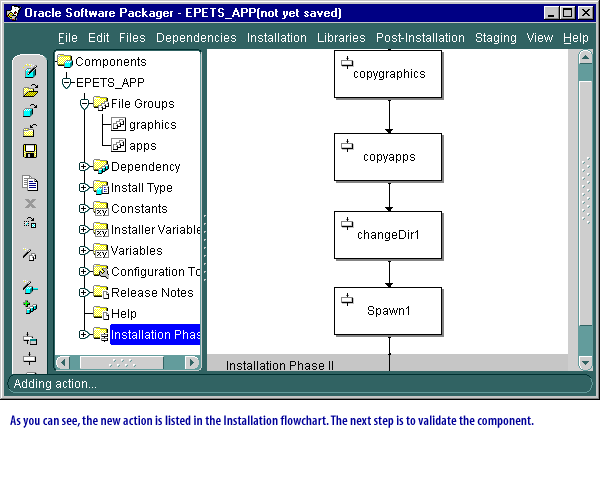
Task: Select the Installation Phases tree item
Action: pos(155,335)
